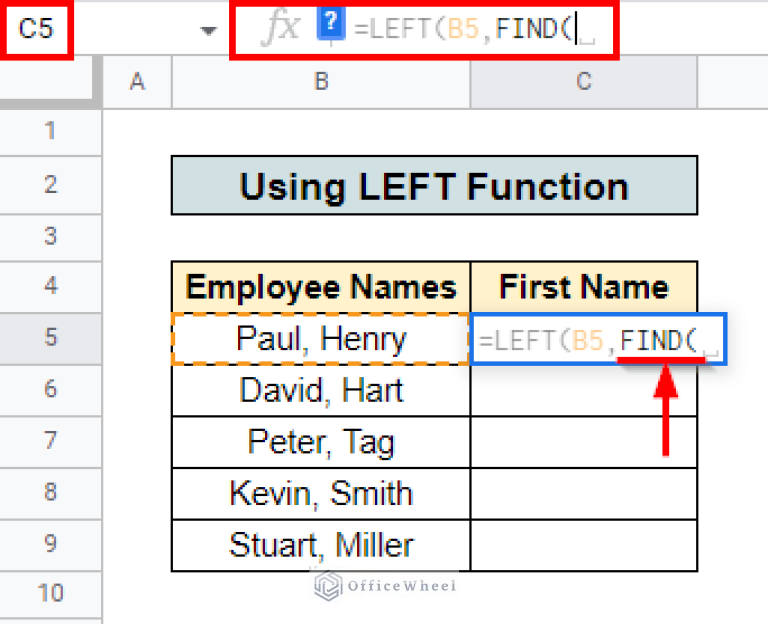Click the 'Employee Names' header cell
768x624 pixels.
tap(321, 288)
